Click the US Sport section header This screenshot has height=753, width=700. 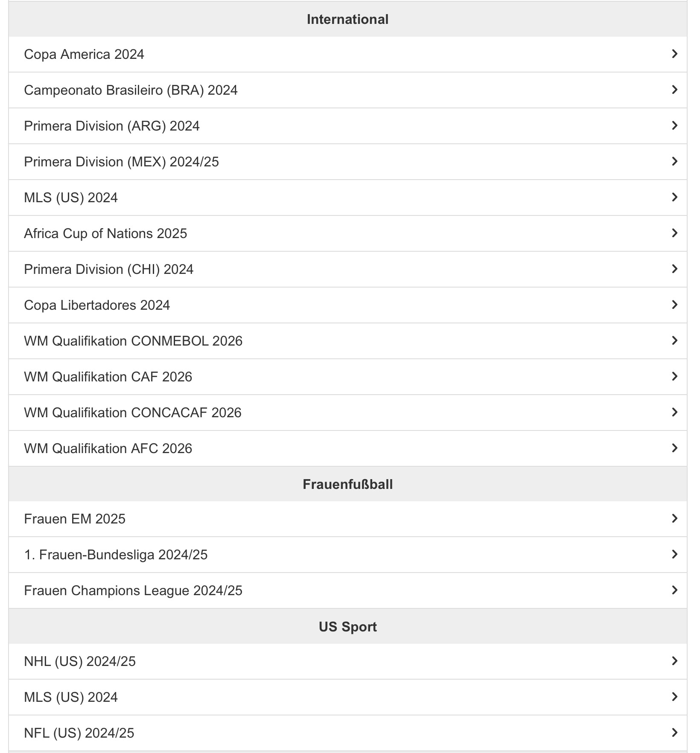pyautogui.click(x=347, y=627)
